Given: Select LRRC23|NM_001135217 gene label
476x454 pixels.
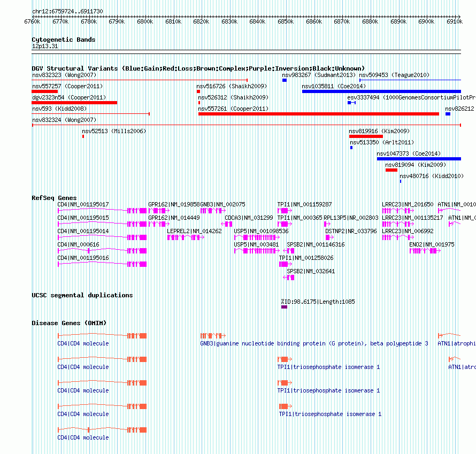Looking at the screenshot, I should pyautogui.click(x=412, y=218).
